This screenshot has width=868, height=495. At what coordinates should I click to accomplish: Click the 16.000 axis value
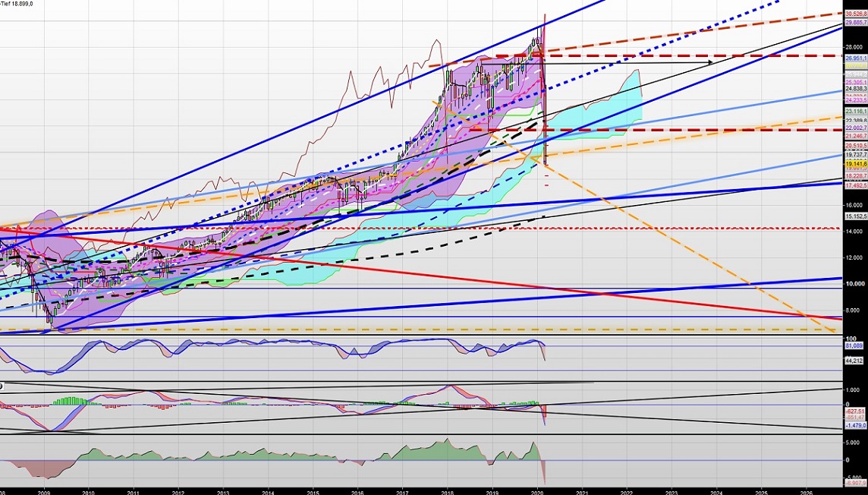854,206
